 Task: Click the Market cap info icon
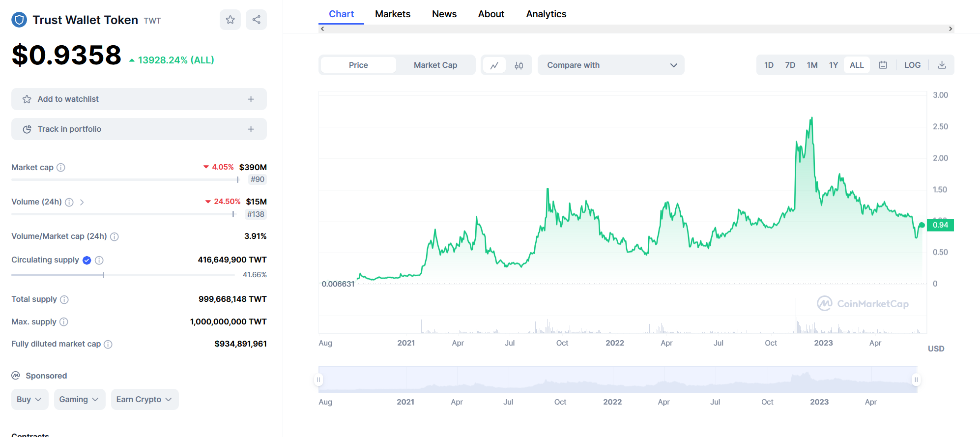pyautogui.click(x=61, y=168)
